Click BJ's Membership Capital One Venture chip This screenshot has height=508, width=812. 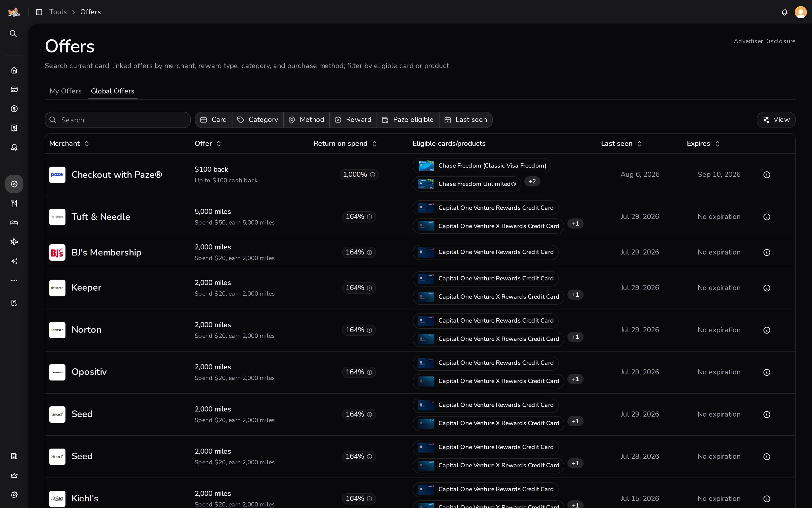click(x=485, y=252)
